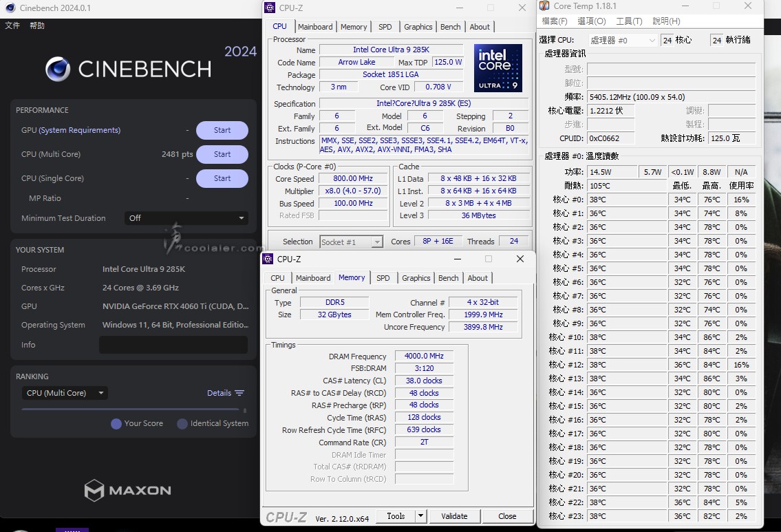781x532 pixels.
Task: Click the Info input field in Cinebench
Action: (173, 345)
